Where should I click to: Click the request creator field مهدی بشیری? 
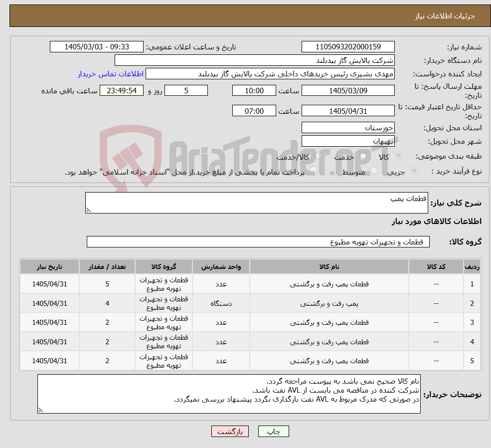click(270, 74)
